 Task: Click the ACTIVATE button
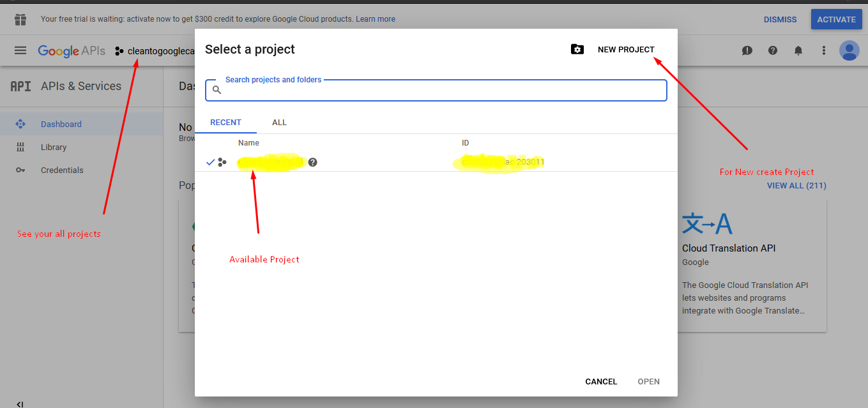click(836, 19)
